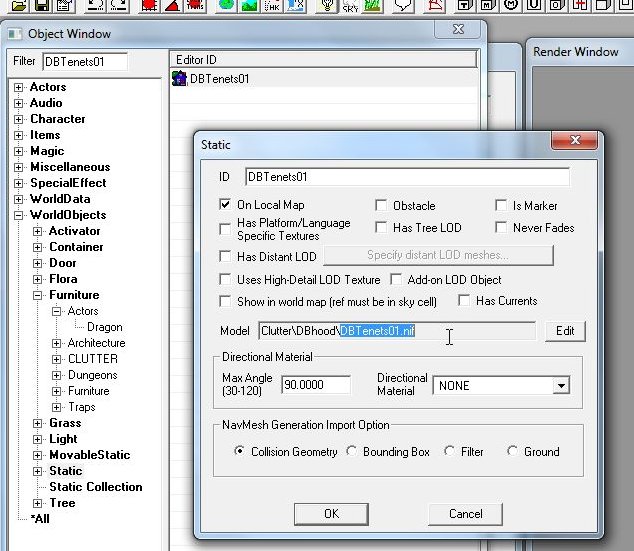Expand the Audio category node
This screenshot has width=634, height=551.
tap(18, 103)
